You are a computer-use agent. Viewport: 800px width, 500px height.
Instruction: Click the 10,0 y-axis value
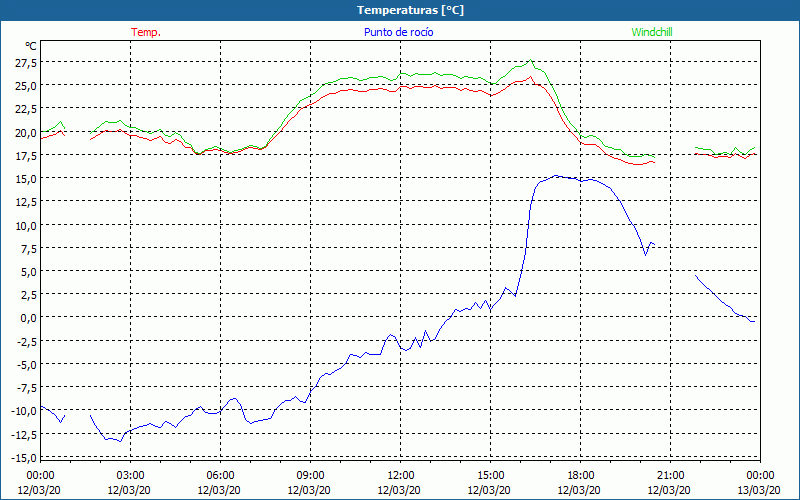pos(26,226)
